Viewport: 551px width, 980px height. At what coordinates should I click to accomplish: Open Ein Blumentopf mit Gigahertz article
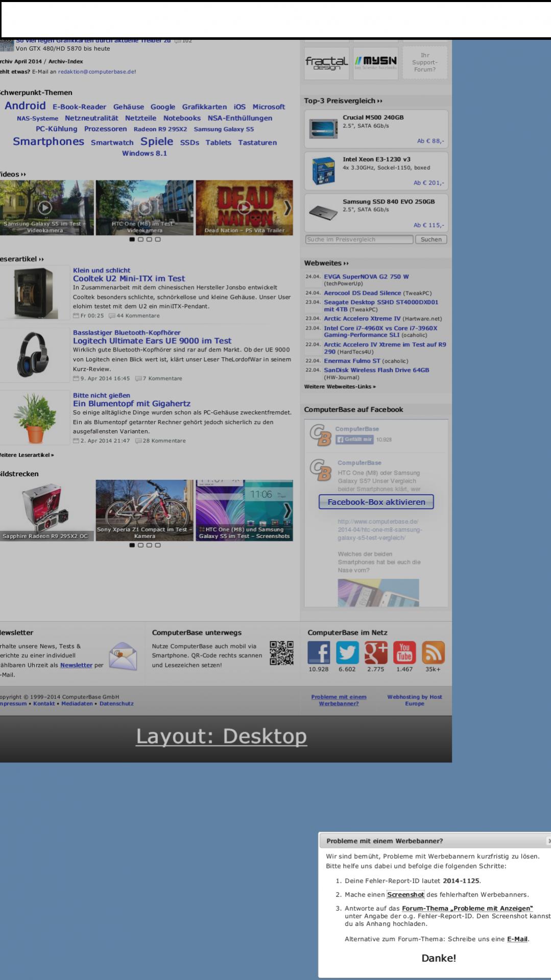[x=132, y=404]
